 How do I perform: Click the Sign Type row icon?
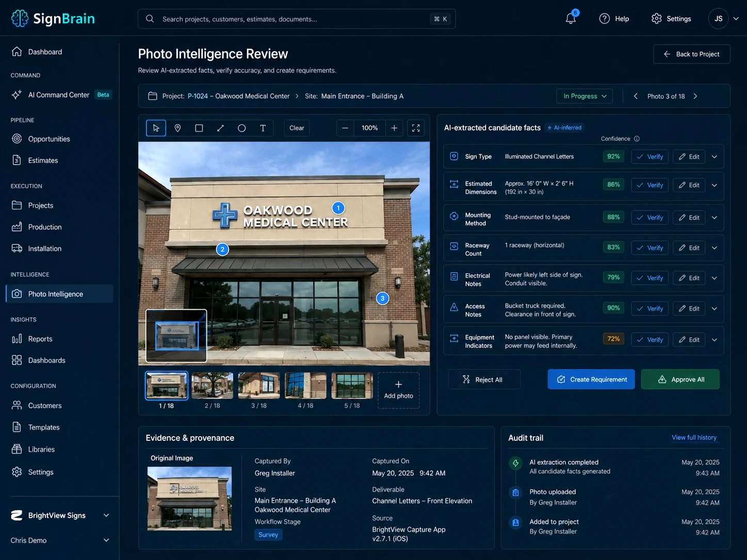click(x=454, y=156)
